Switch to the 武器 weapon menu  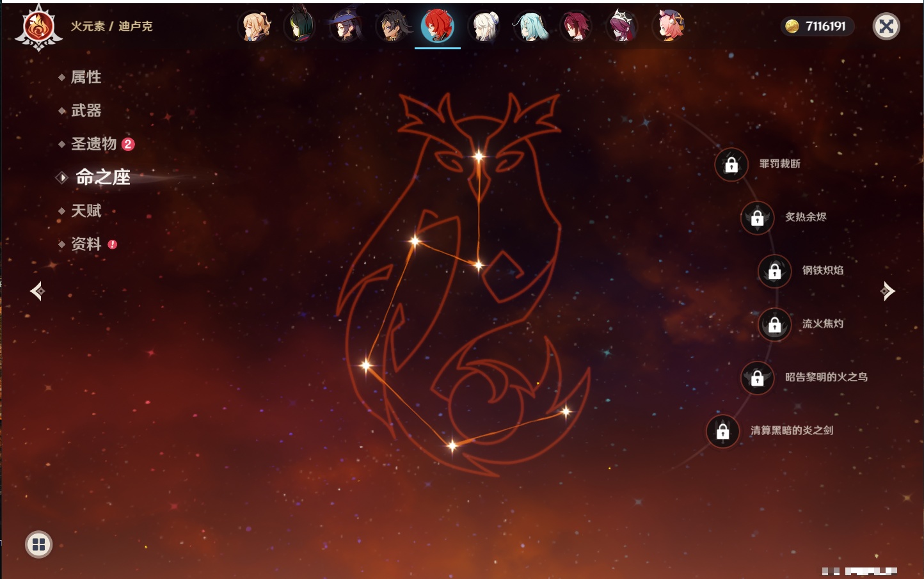[86, 111]
